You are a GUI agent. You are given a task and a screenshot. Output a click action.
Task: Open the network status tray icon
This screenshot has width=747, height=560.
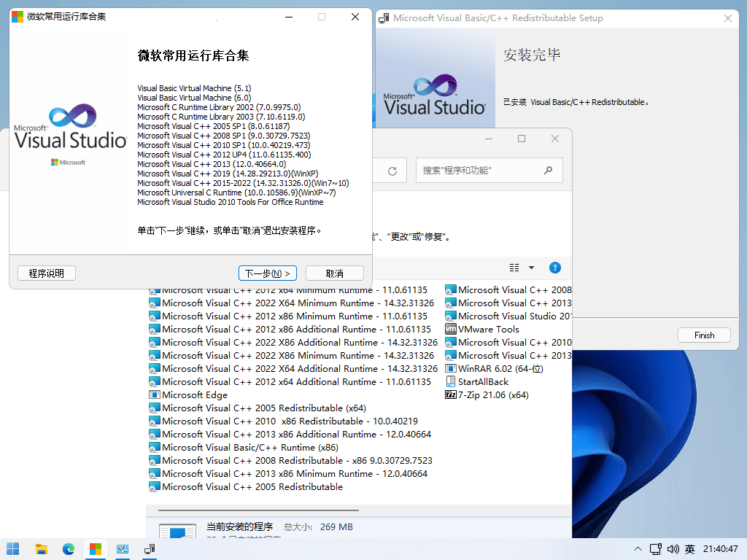pos(656,549)
